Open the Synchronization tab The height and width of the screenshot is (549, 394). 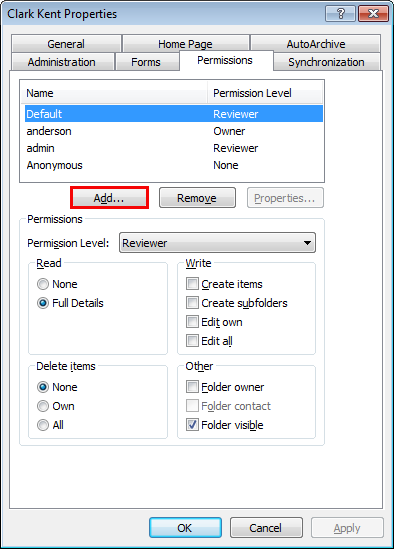326,62
